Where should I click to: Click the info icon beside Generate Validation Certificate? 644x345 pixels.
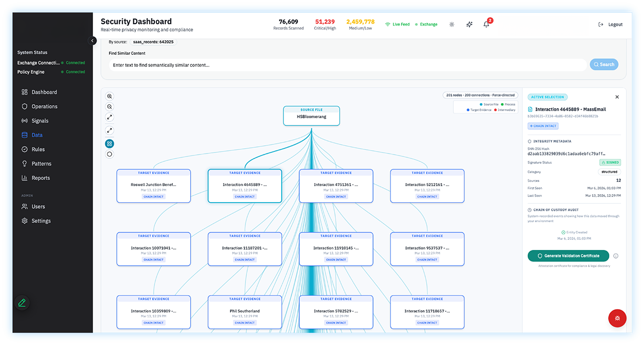point(616,256)
